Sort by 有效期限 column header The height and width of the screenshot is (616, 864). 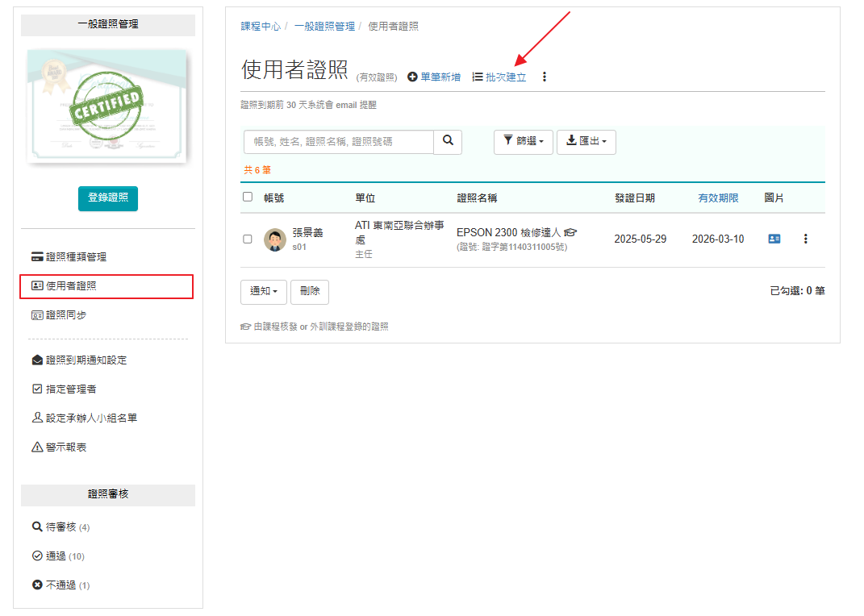click(718, 198)
